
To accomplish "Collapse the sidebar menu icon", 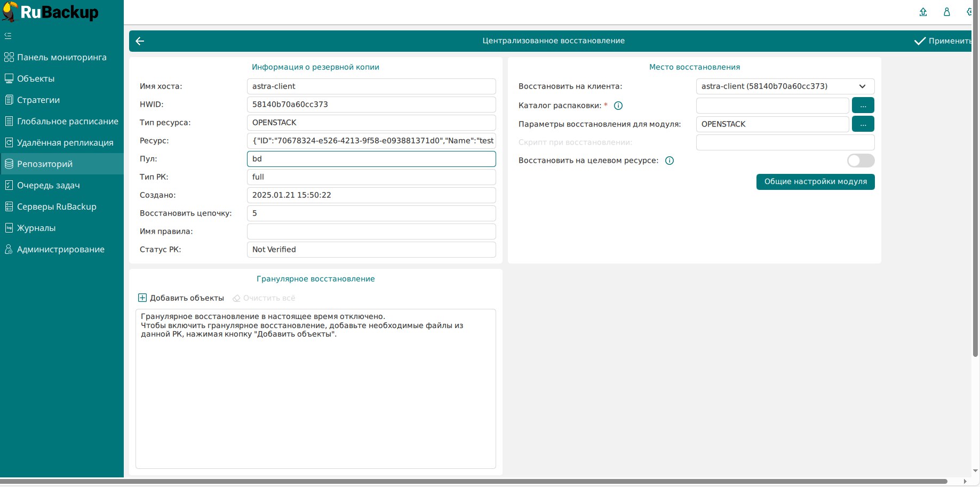I will point(8,36).
